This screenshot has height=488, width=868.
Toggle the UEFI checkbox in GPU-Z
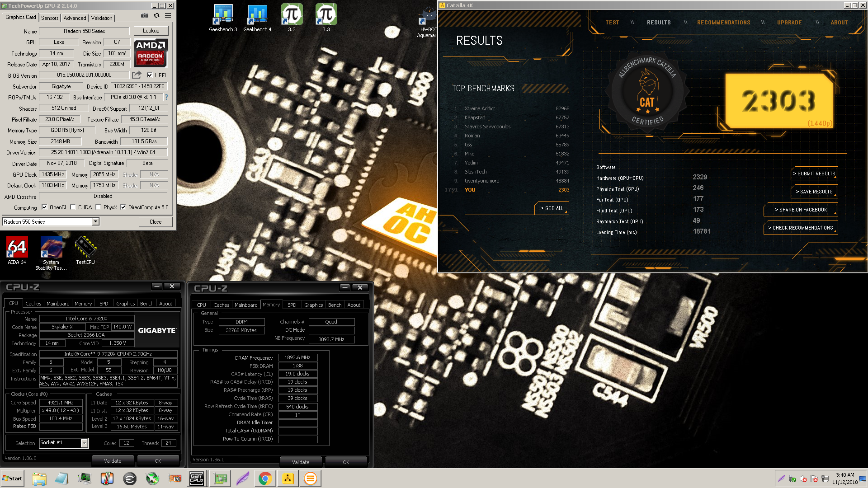click(150, 75)
